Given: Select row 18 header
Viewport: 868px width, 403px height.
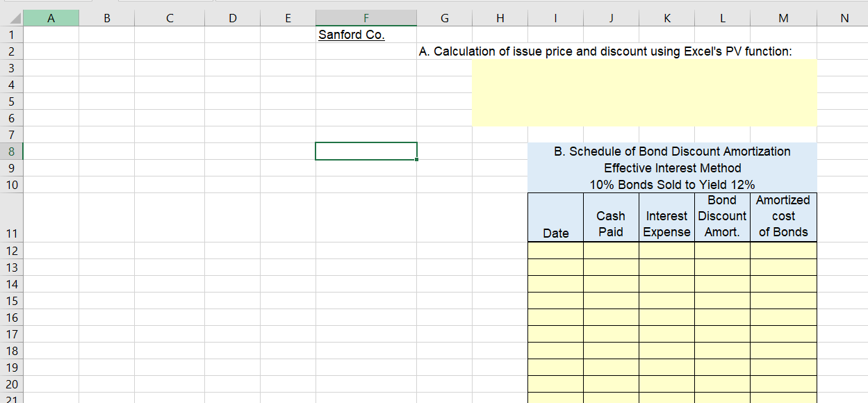Looking at the screenshot, I should tap(12, 351).
